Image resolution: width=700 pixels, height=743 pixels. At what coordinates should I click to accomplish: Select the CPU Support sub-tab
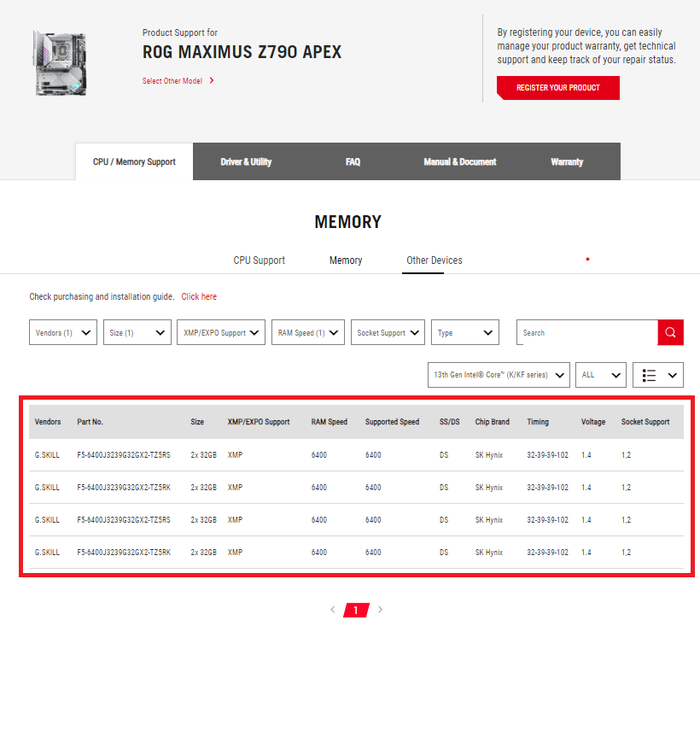259,260
